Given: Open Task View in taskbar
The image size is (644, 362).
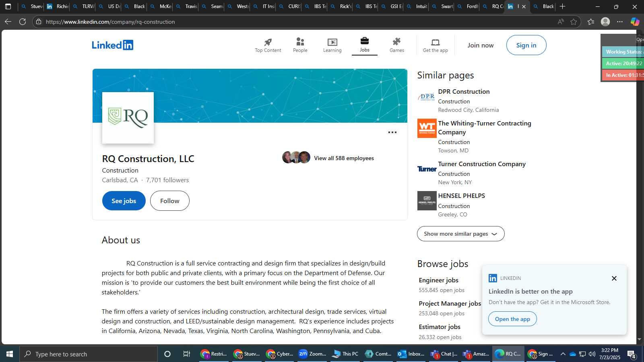Looking at the screenshot, I should [x=186, y=354].
